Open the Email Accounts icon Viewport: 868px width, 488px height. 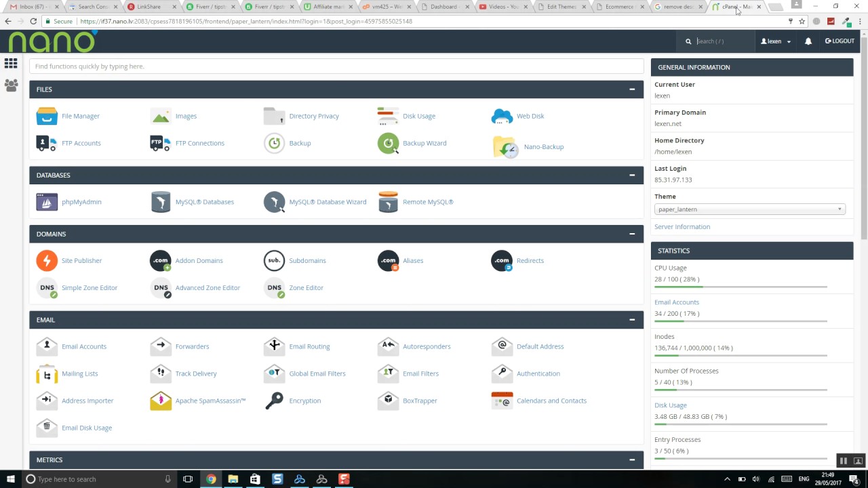(47, 346)
